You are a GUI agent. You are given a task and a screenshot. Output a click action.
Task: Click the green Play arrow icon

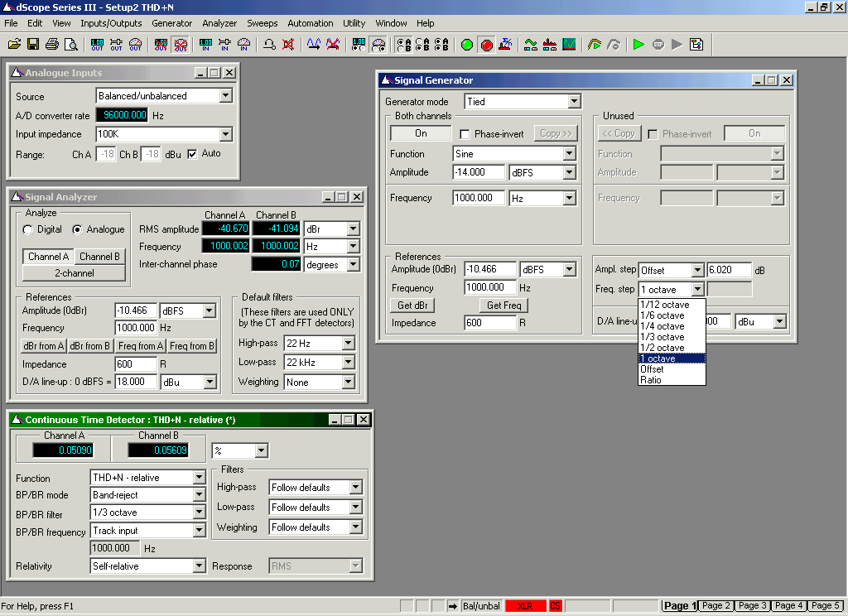click(x=638, y=45)
